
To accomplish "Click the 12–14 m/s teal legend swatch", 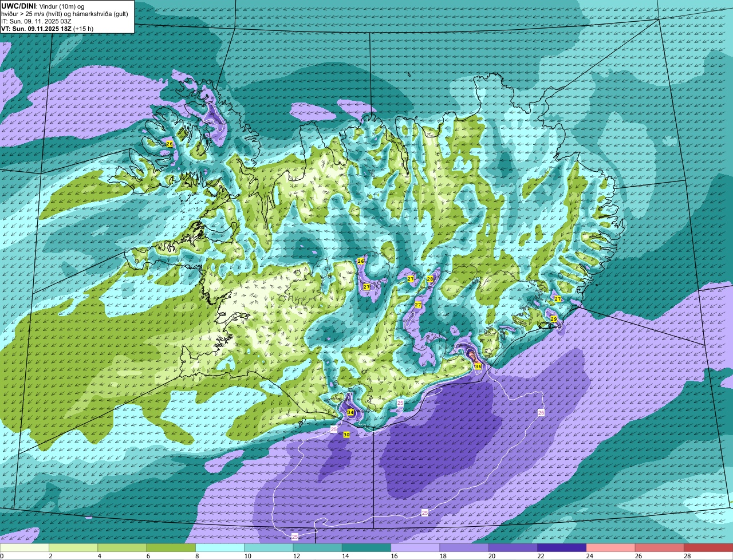I will coord(317,547).
